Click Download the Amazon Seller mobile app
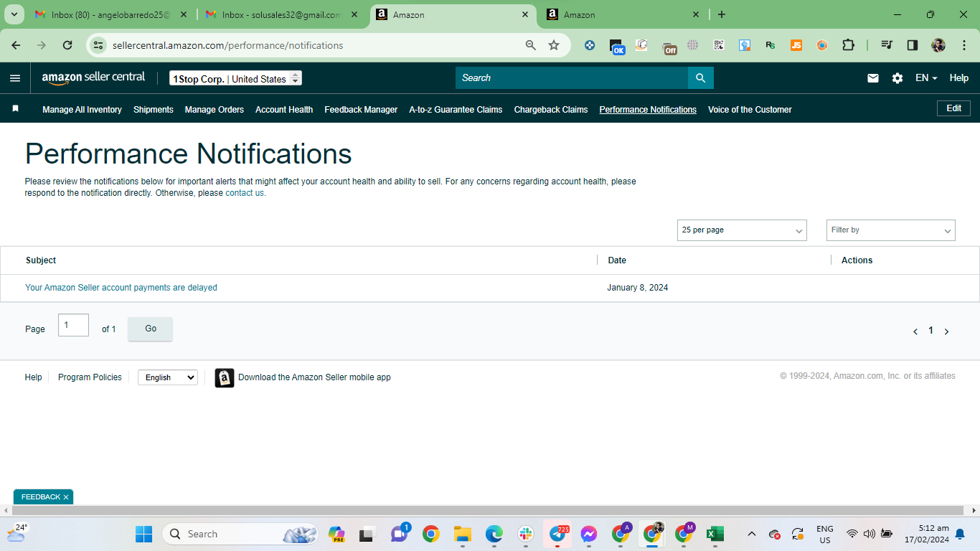 pos(314,377)
